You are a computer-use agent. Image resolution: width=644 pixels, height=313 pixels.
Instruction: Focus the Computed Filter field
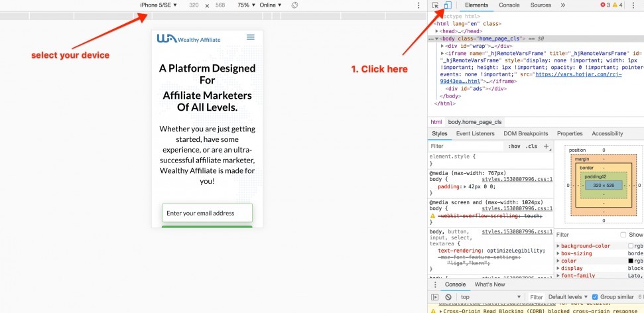(586, 235)
